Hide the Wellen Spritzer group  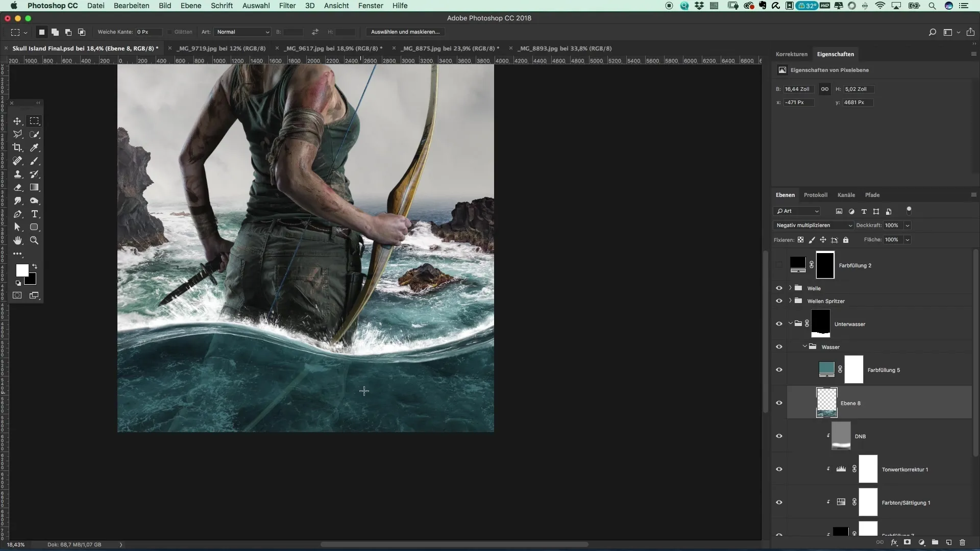[x=779, y=301]
